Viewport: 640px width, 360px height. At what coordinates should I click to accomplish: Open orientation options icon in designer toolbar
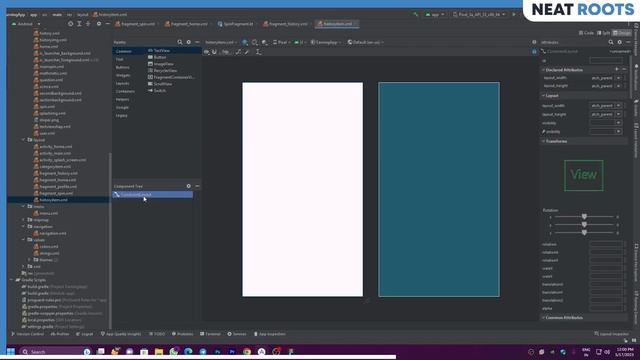pyautogui.click(x=255, y=42)
